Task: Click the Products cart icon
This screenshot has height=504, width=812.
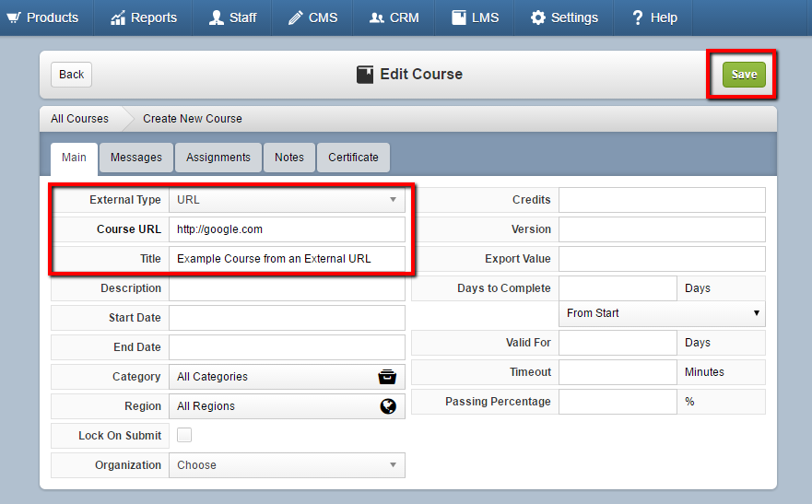Action: click(x=14, y=18)
